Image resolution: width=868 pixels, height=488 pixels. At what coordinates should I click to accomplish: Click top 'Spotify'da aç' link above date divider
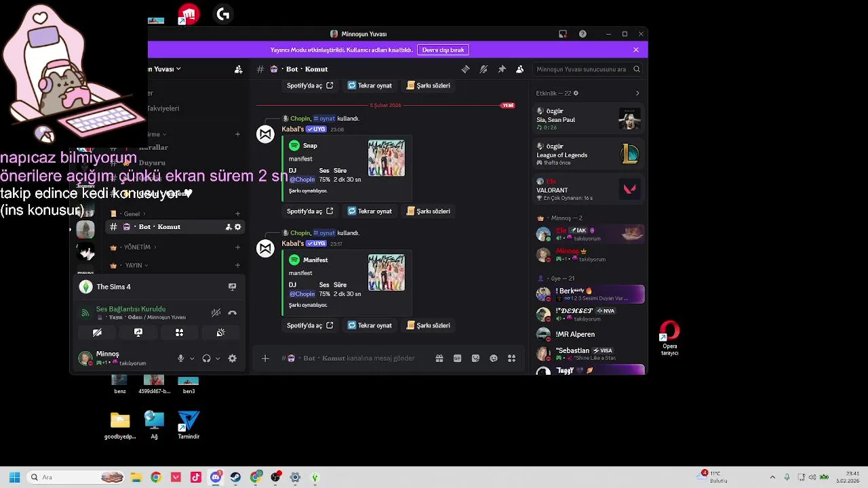[x=310, y=85]
